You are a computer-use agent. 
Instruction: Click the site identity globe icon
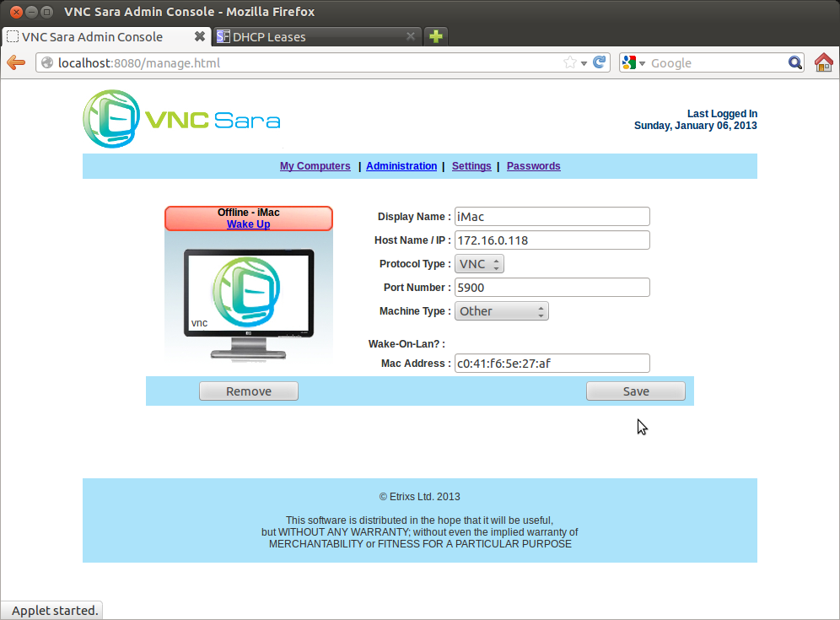(x=48, y=62)
